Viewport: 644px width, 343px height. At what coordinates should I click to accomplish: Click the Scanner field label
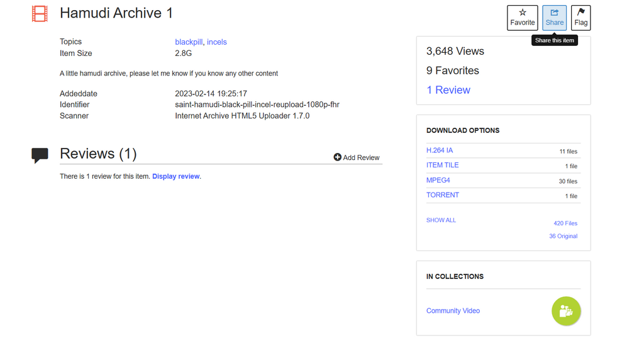pyautogui.click(x=74, y=116)
